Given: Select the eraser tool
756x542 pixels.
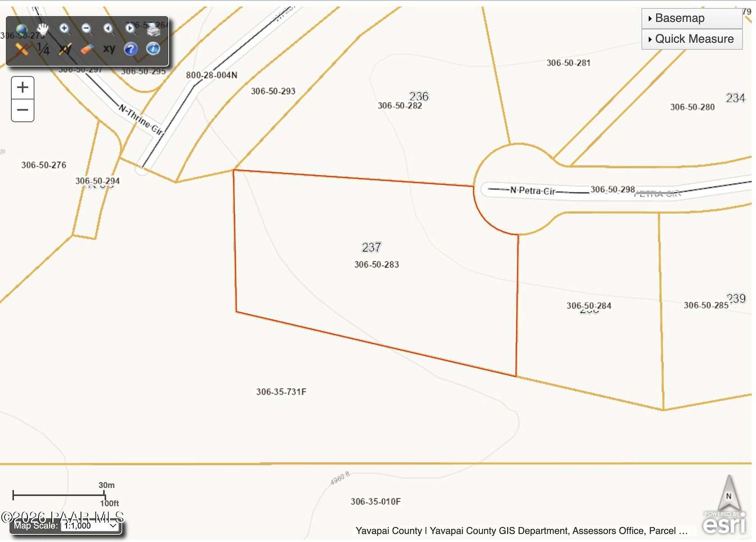Looking at the screenshot, I should [x=86, y=49].
